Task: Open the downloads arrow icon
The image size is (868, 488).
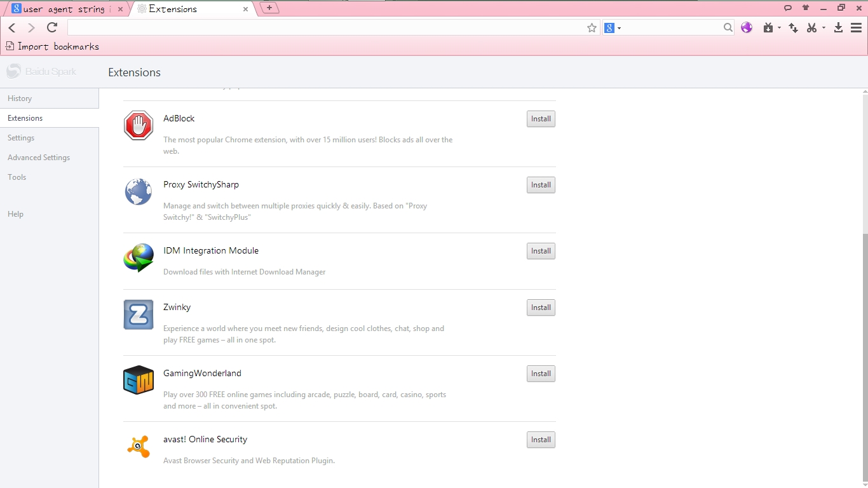Action: tap(838, 27)
